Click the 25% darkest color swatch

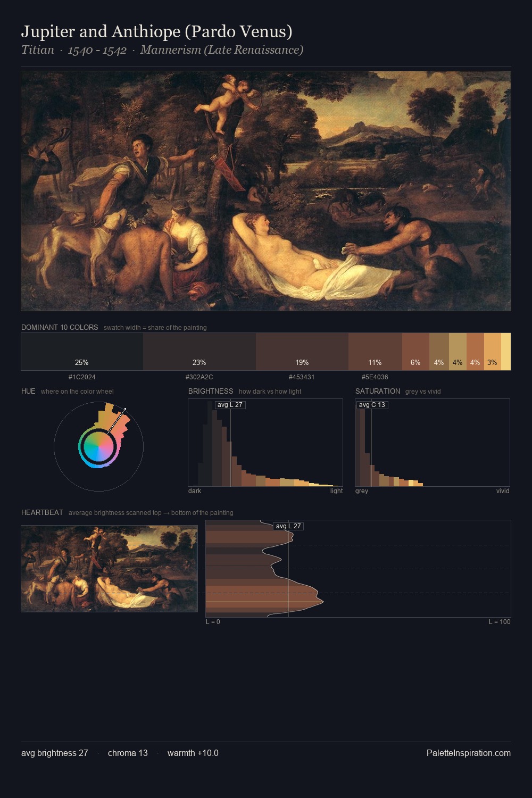[x=82, y=352]
